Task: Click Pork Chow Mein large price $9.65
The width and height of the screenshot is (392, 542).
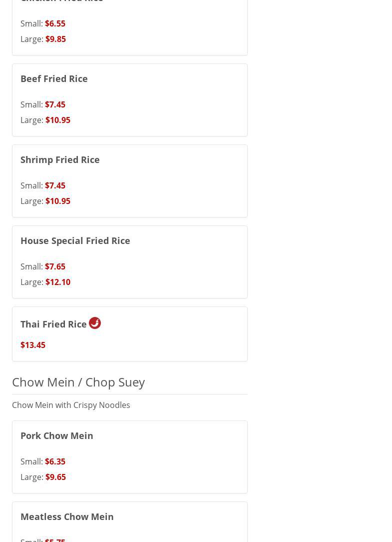Action: pyautogui.click(x=55, y=477)
